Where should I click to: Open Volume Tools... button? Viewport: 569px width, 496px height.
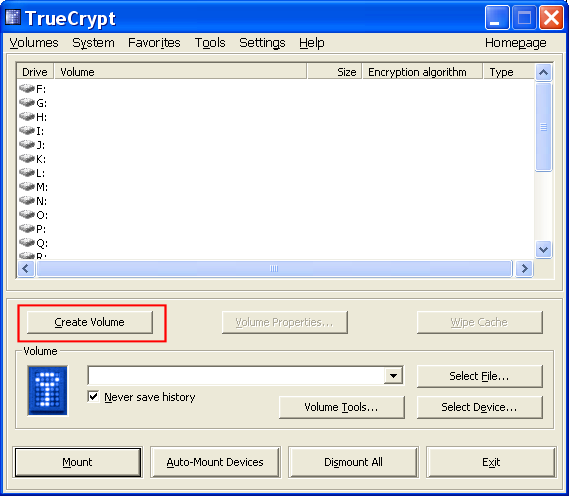(341, 407)
